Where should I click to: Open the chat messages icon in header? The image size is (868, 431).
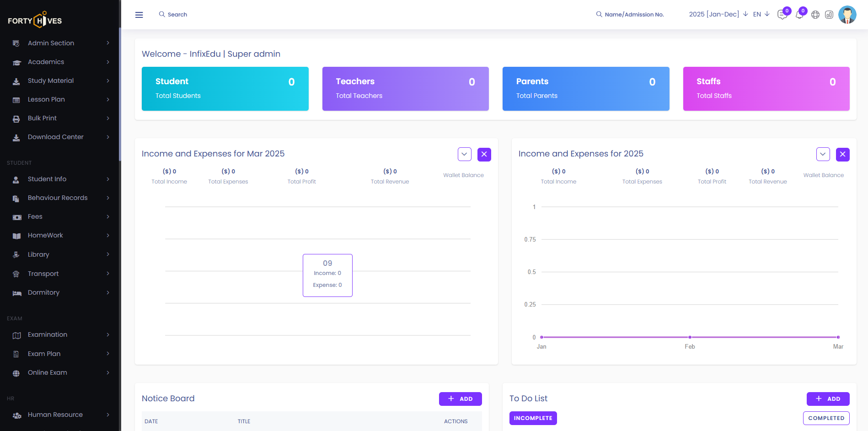[x=782, y=15]
